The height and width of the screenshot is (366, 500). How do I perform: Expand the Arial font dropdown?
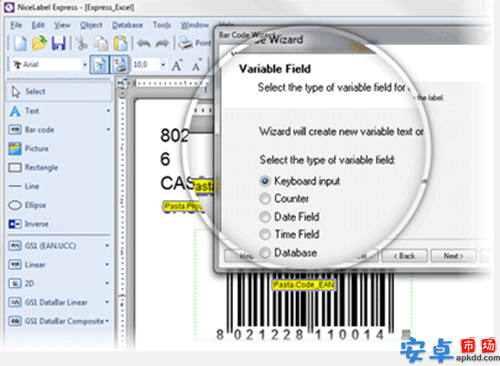click(85, 65)
